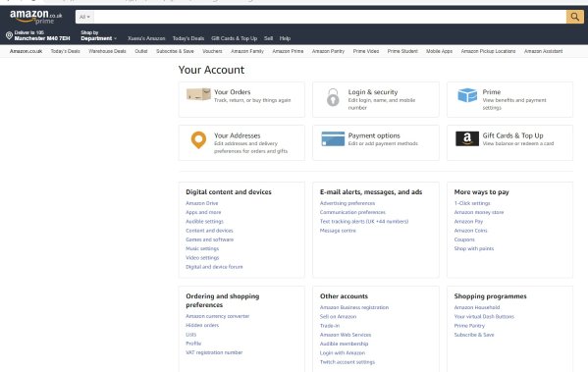This screenshot has height=372, width=588.
Task: Open the Video settings link
Action: tap(202, 257)
